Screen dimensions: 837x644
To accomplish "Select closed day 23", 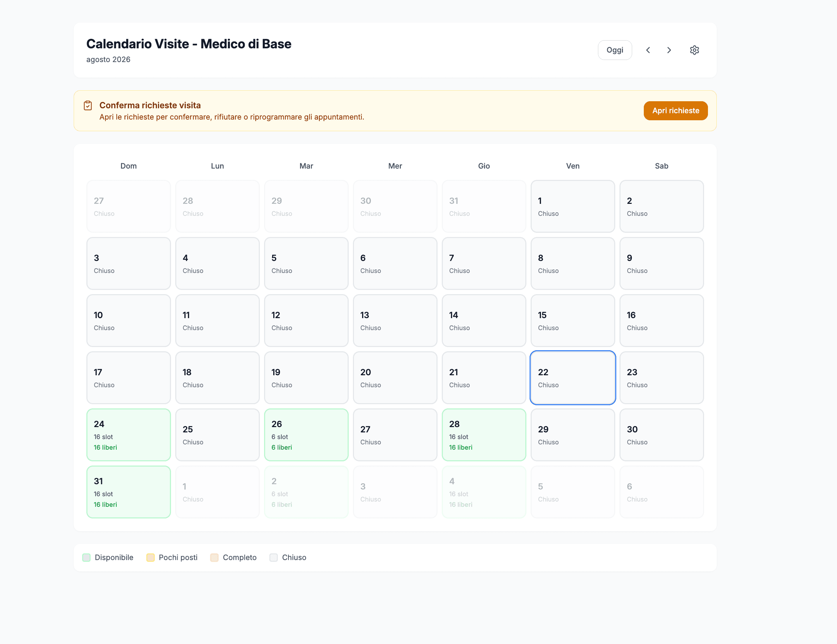I will click(661, 378).
